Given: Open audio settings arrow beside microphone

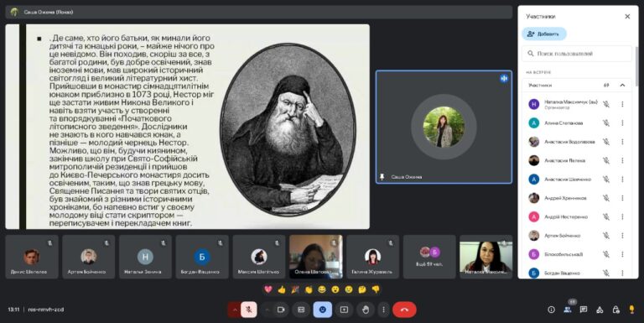Looking at the screenshot, I should pos(235,310).
